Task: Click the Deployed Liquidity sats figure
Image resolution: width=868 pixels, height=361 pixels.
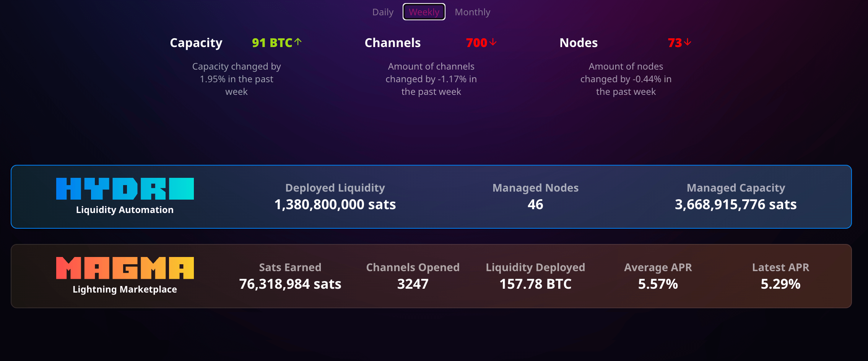Action: (x=335, y=205)
